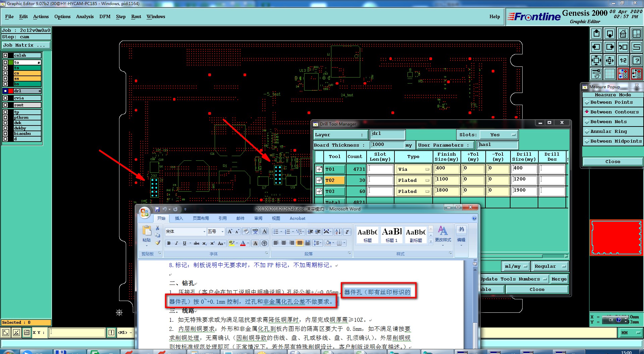Click Close in Measure Popup

click(613, 162)
